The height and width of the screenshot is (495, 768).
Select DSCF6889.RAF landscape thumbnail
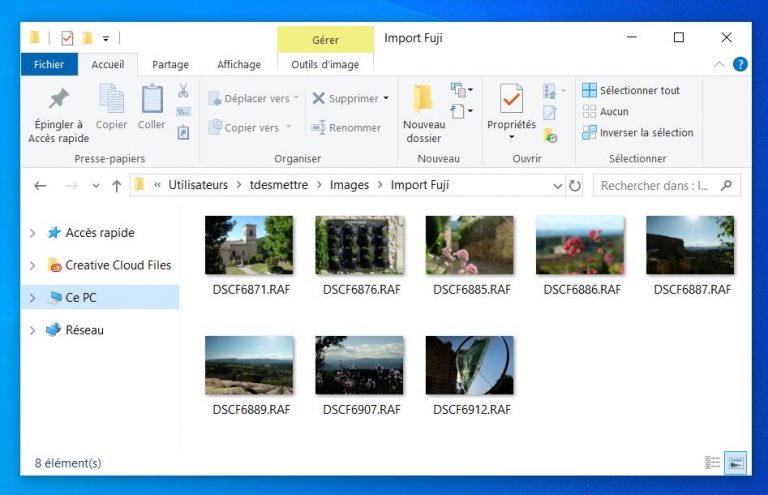pos(249,365)
